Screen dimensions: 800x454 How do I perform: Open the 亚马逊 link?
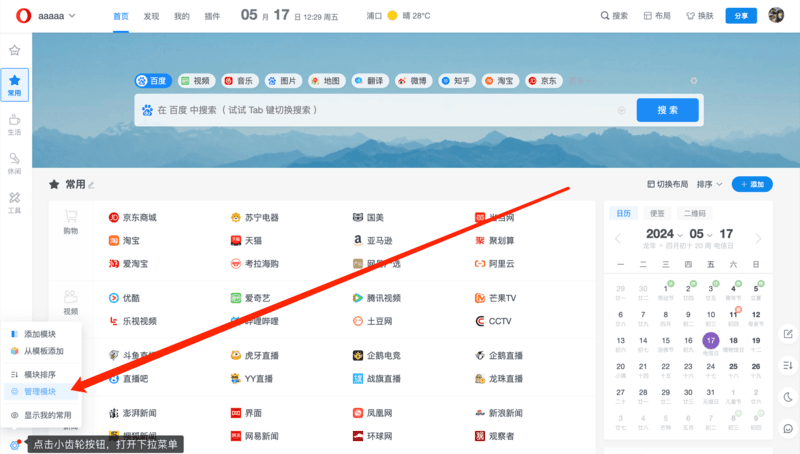(x=372, y=240)
